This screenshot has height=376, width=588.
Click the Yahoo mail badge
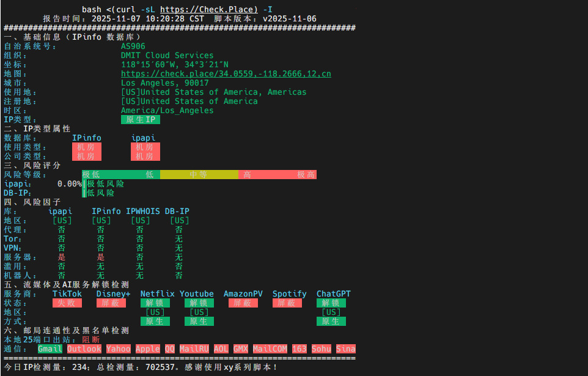tap(119, 349)
